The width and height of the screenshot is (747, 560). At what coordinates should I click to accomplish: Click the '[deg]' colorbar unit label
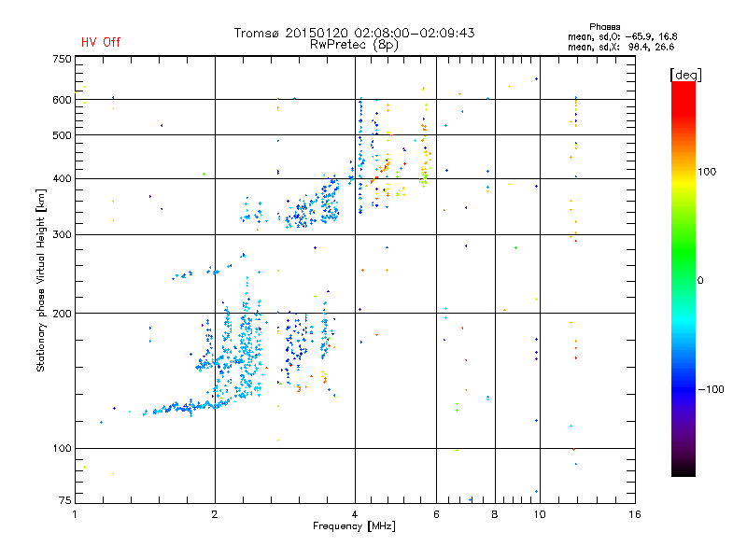tap(685, 76)
